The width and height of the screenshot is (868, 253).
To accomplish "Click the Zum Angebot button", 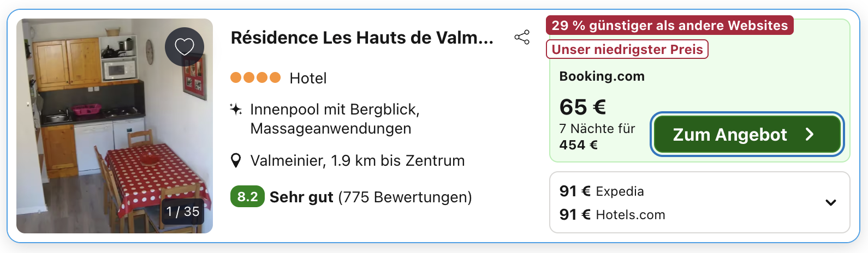I will click(x=746, y=135).
